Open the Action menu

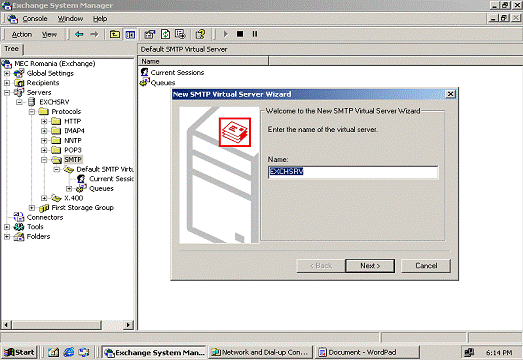(x=22, y=34)
